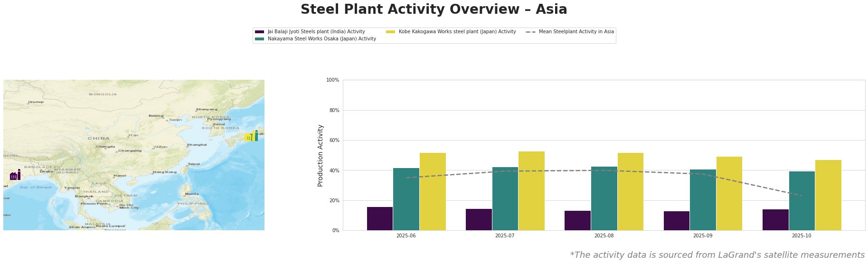Select Nakayama Steel Works Osaka legend label
This screenshot has width=868, height=263.
pos(321,39)
